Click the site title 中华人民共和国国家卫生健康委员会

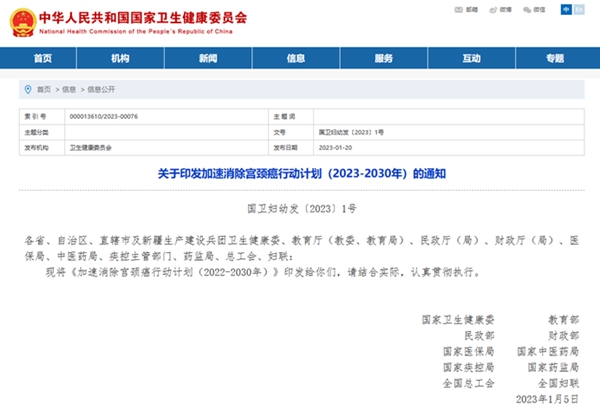point(143,17)
